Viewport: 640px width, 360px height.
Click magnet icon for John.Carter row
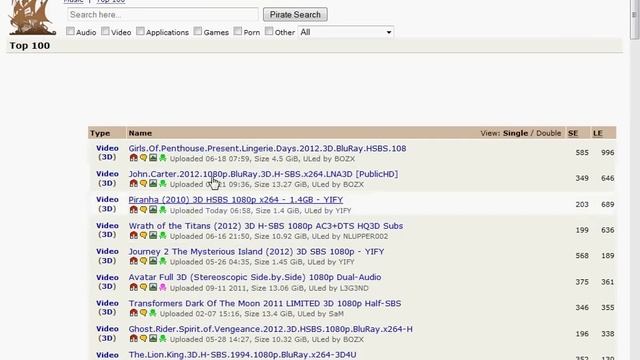pos(133,184)
